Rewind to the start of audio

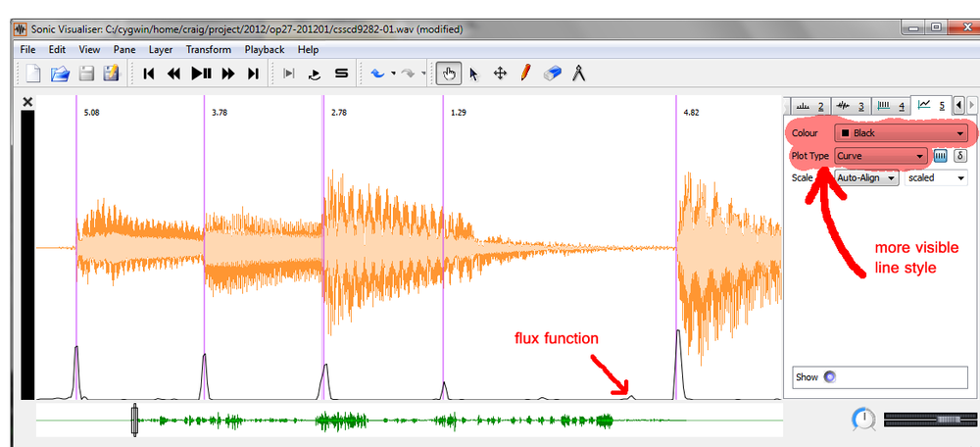tap(150, 74)
